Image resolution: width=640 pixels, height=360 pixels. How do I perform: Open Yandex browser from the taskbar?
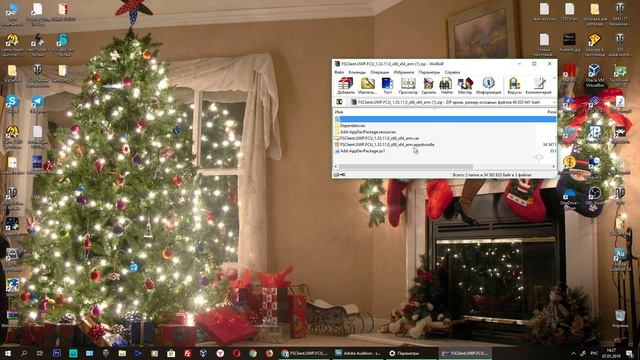220,353
